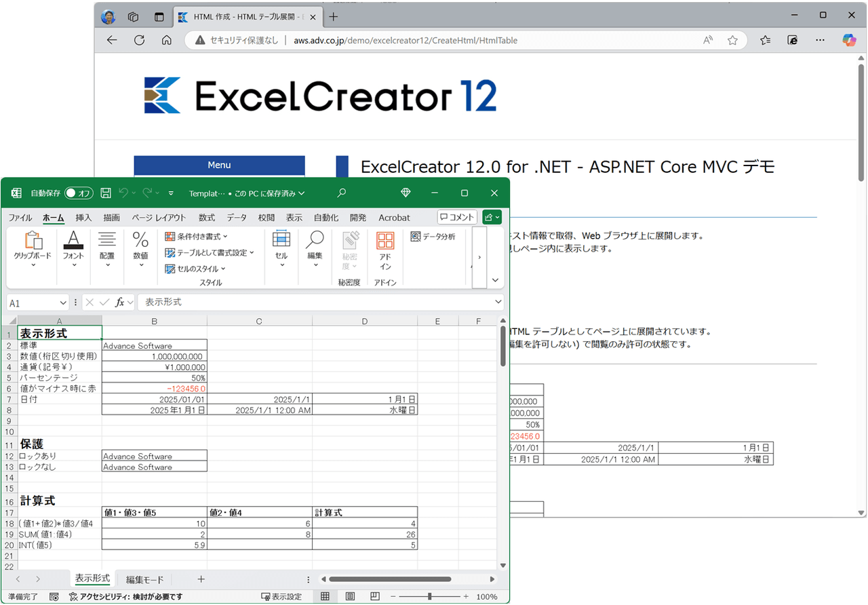Click the diamond premium icon in Excel
This screenshot has height=605, width=868.
(406, 193)
